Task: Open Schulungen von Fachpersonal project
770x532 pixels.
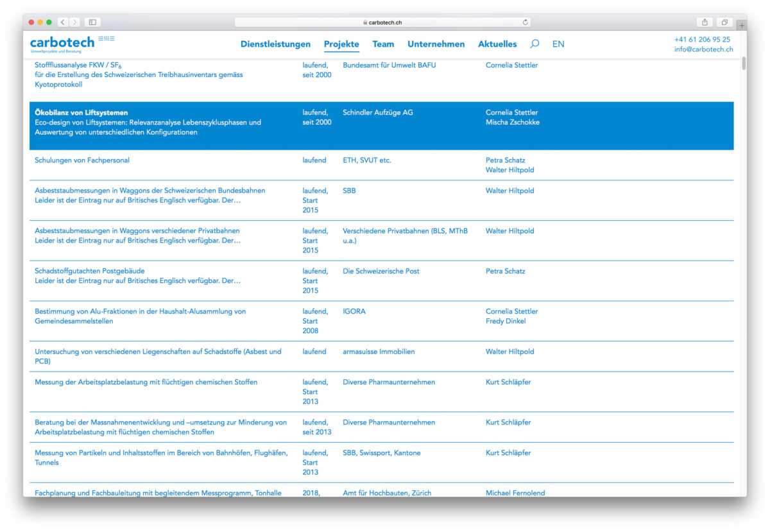Action: click(86, 160)
